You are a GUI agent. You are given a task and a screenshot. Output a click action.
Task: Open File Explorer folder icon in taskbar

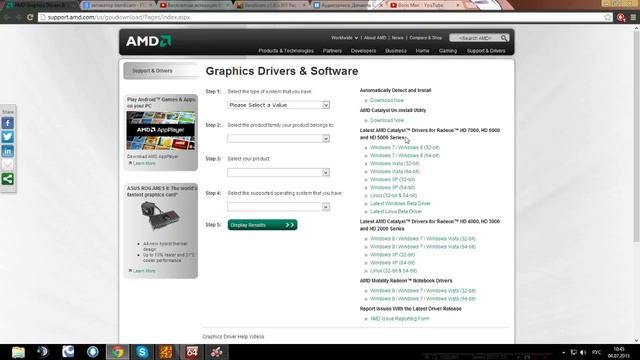coord(18,352)
